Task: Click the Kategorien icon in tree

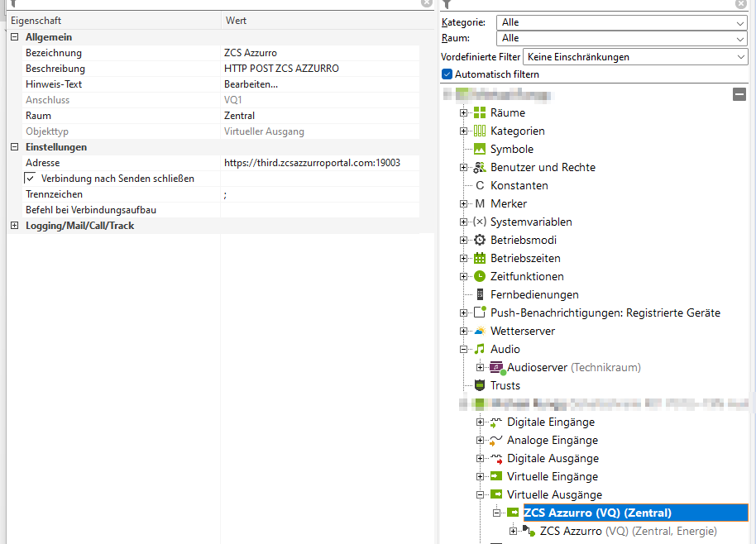Action: pyautogui.click(x=480, y=131)
